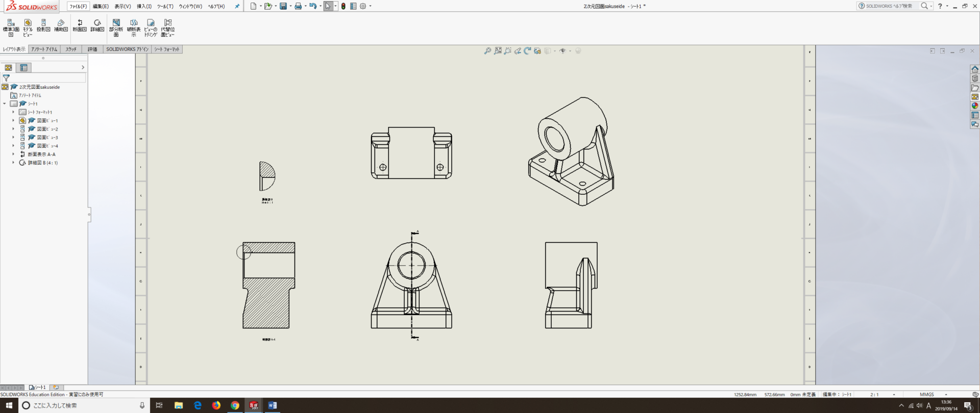The width and height of the screenshot is (980, 413).
Task: Switch to FeatureManager design tree tab
Action: [x=8, y=67]
